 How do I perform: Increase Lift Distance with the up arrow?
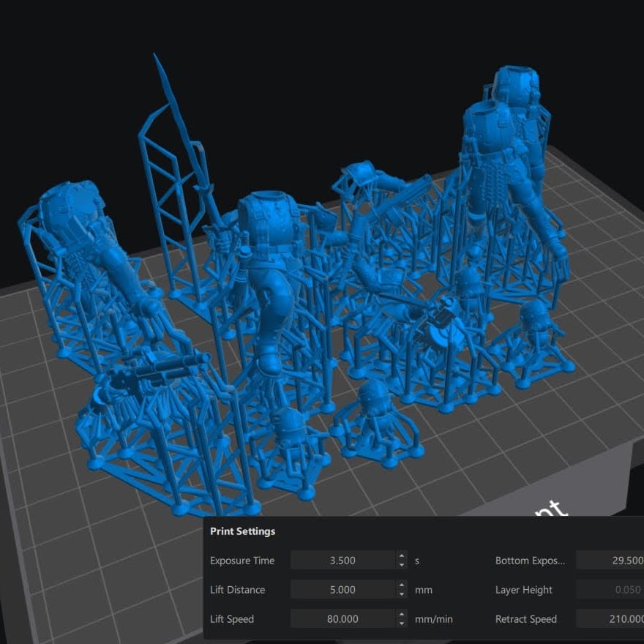(402, 585)
